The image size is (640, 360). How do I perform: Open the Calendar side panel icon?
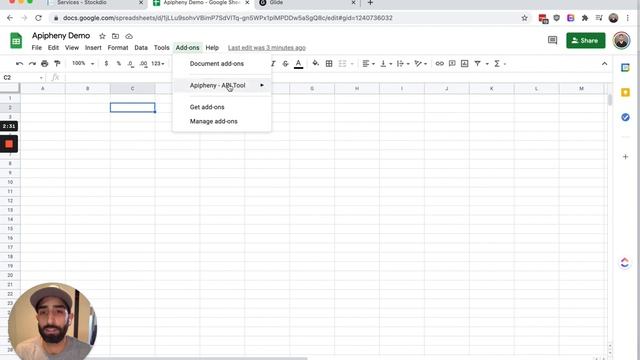[x=625, y=68]
